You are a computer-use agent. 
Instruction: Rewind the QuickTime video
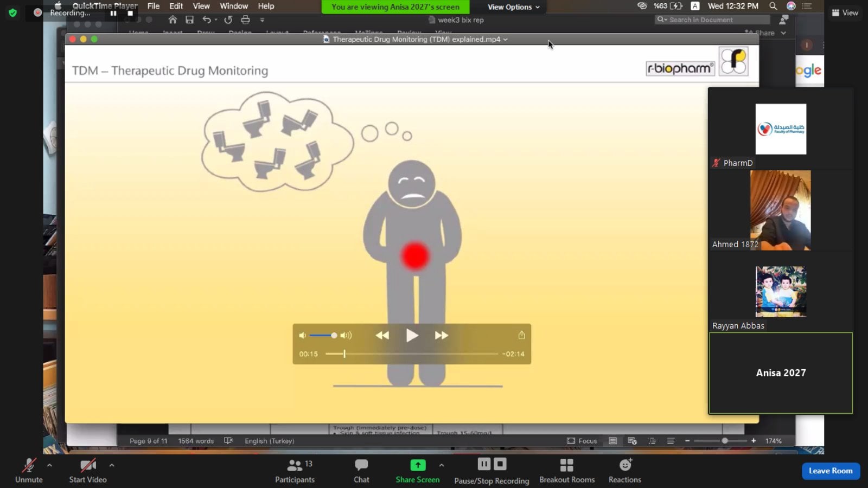coord(382,336)
